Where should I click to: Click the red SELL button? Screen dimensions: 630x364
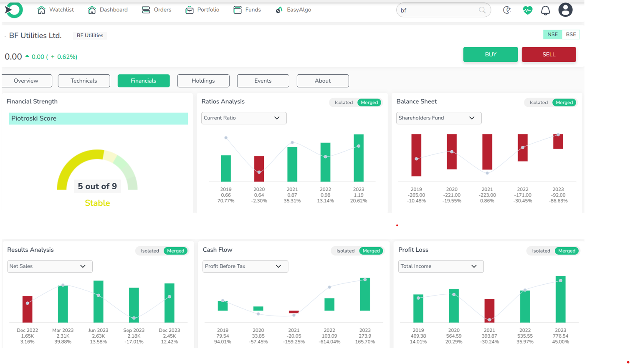pyautogui.click(x=549, y=55)
